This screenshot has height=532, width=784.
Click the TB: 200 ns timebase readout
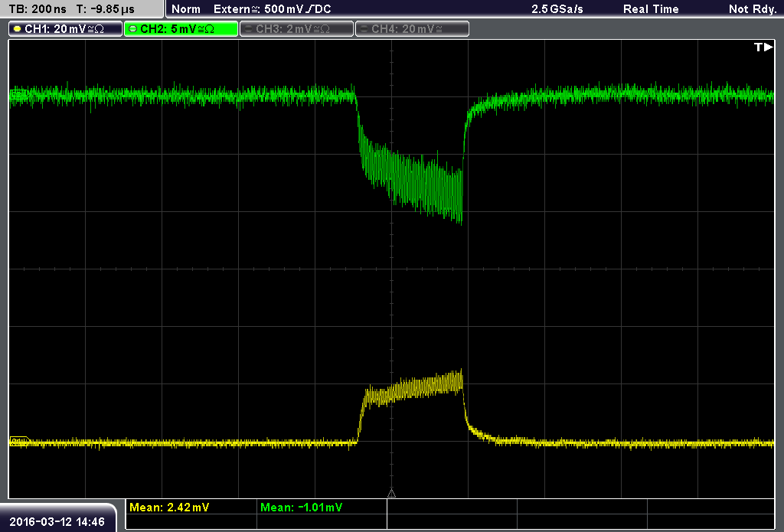tap(38, 9)
